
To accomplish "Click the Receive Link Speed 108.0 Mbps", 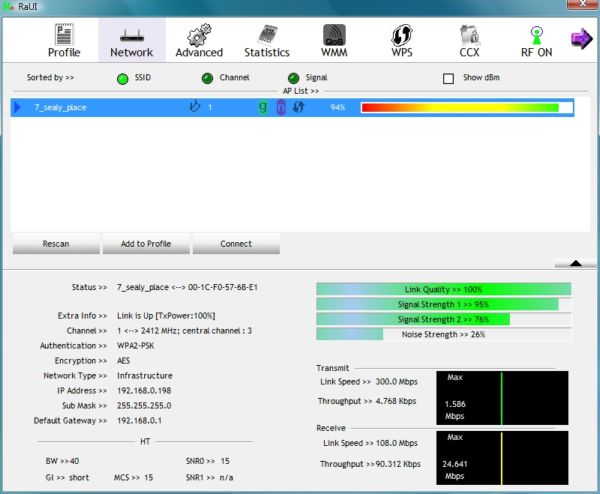I will click(396, 443).
